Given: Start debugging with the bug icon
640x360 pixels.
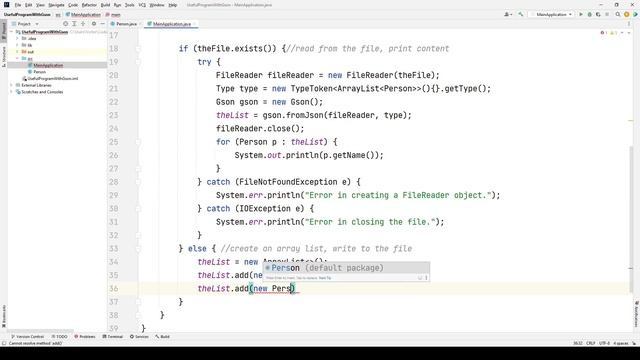Looking at the screenshot, I should (x=589, y=14).
